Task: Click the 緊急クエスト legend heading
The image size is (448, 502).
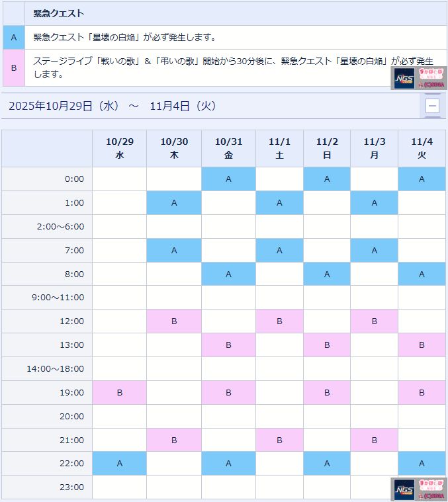Action: [x=59, y=13]
